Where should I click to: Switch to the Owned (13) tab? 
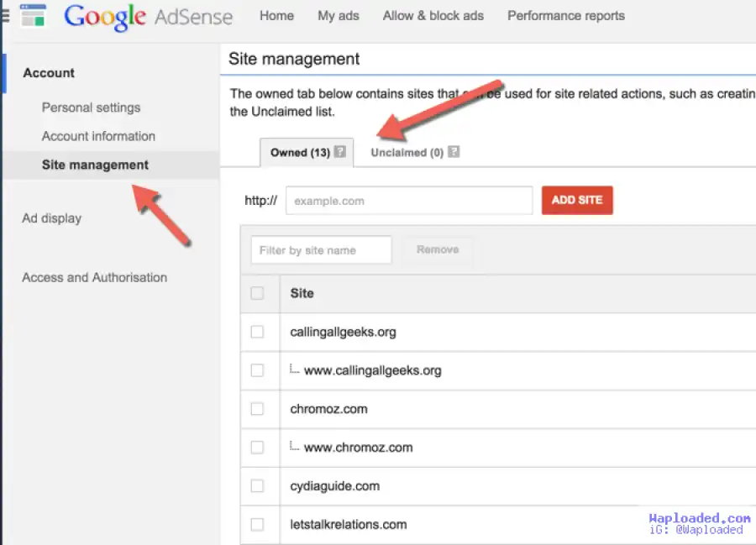click(x=307, y=152)
